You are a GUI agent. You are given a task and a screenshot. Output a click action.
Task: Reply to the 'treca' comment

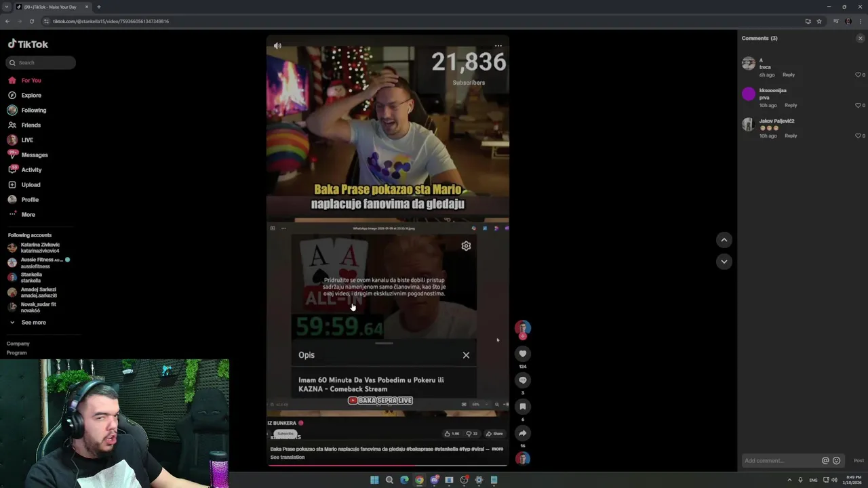click(789, 75)
